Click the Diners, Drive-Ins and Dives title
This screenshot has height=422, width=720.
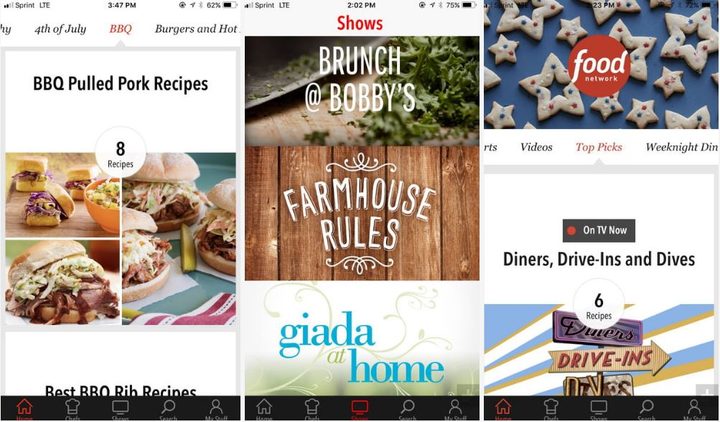[599, 259]
